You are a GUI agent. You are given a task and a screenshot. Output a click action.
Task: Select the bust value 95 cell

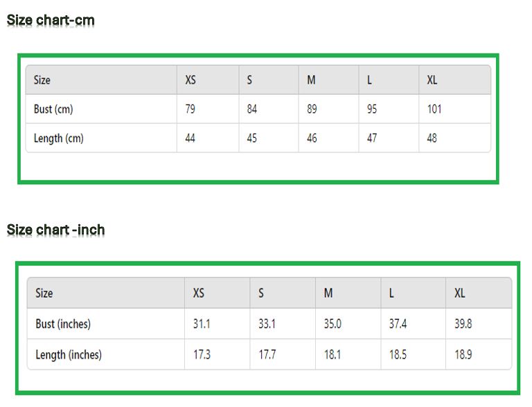(x=372, y=109)
